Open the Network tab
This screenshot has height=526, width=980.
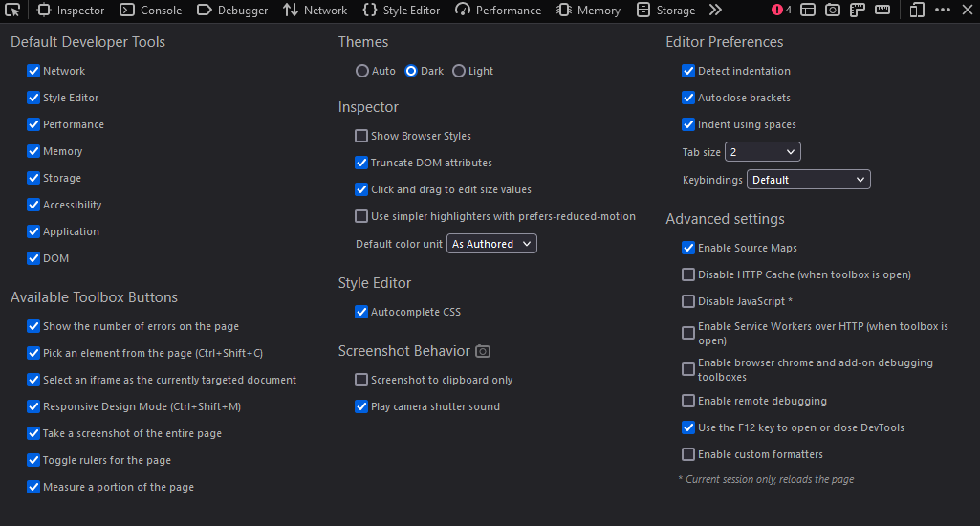pos(316,11)
